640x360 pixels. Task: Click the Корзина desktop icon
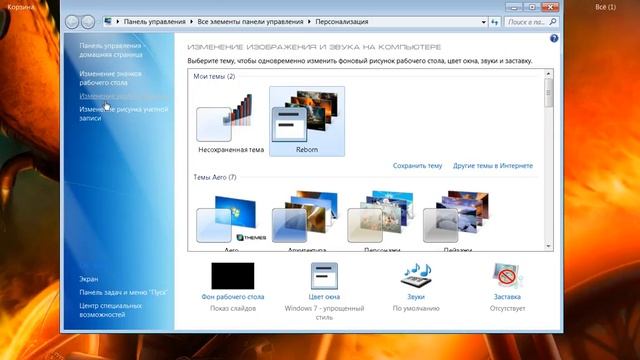click(x=20, y=7)
